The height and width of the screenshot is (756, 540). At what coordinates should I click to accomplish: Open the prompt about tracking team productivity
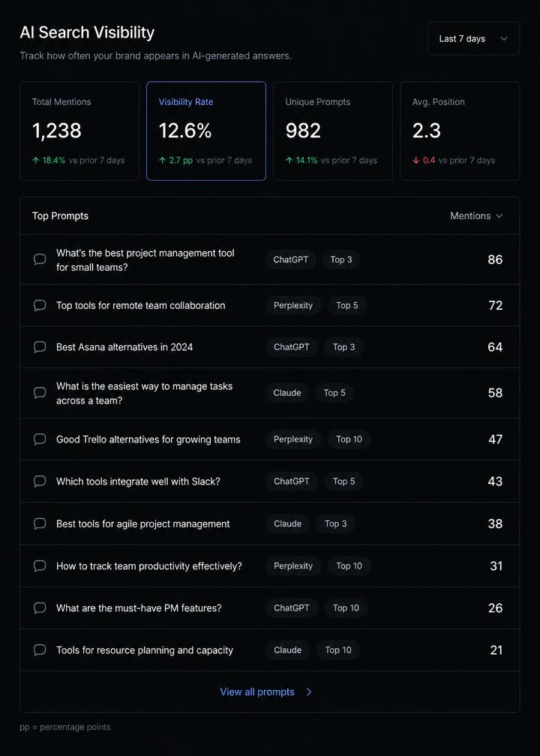[149, 566]
